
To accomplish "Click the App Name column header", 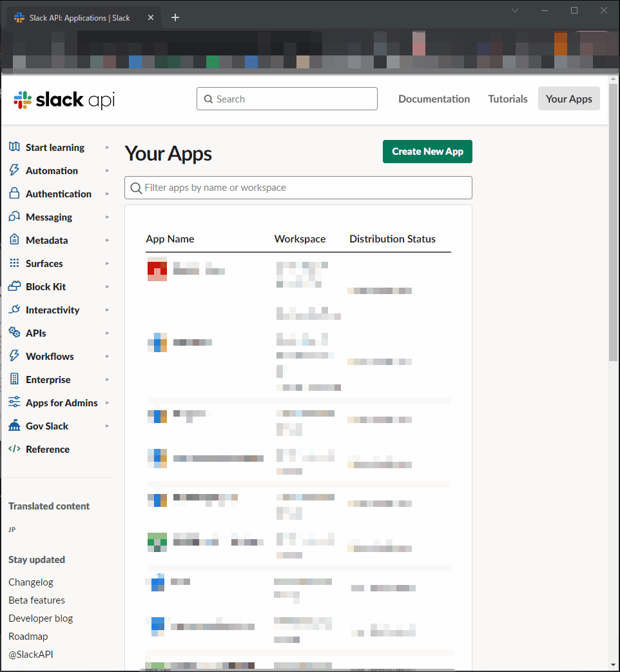I will tap(170, 239).
